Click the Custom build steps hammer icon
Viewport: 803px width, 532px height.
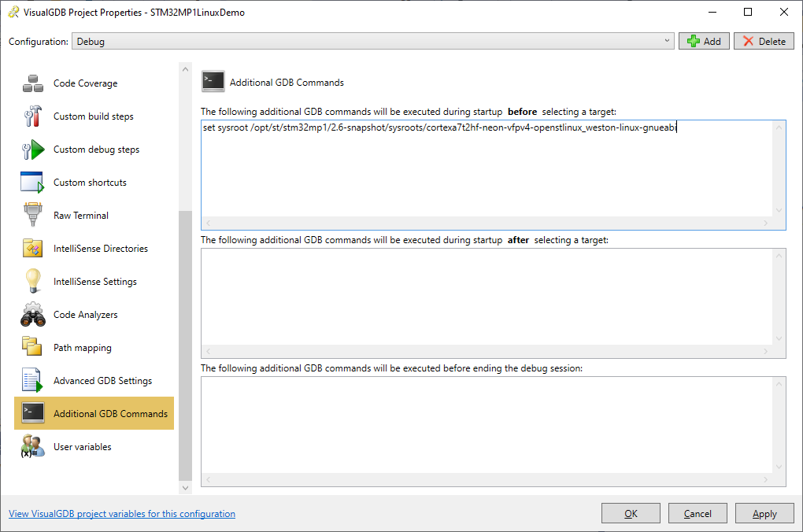pos(33,116)
